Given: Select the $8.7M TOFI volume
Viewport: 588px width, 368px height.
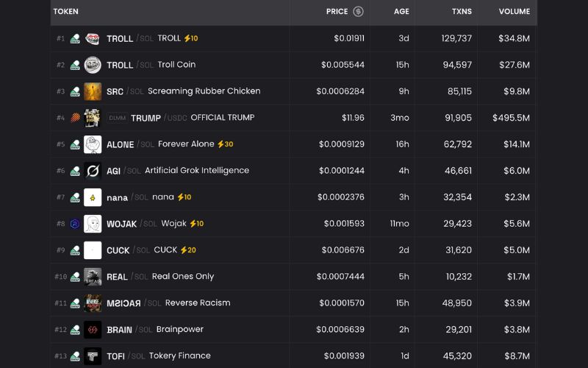Looking at the screenshot, I should [517, 356].
